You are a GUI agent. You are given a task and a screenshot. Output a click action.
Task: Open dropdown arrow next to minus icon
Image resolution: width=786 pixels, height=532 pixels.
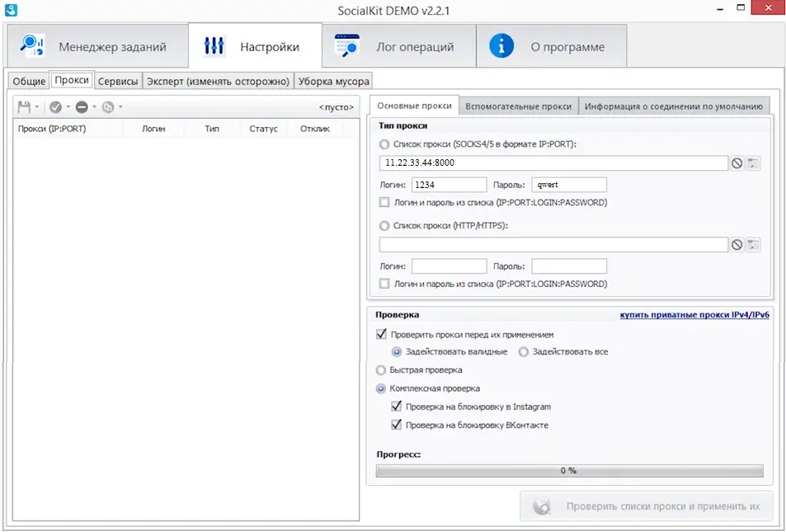[x=94, y=107]
